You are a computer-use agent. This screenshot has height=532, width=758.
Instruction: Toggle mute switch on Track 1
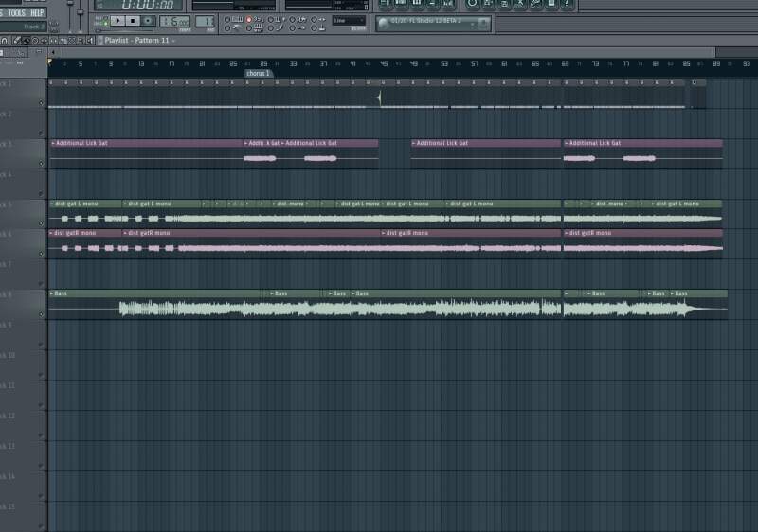pos(41,103)
